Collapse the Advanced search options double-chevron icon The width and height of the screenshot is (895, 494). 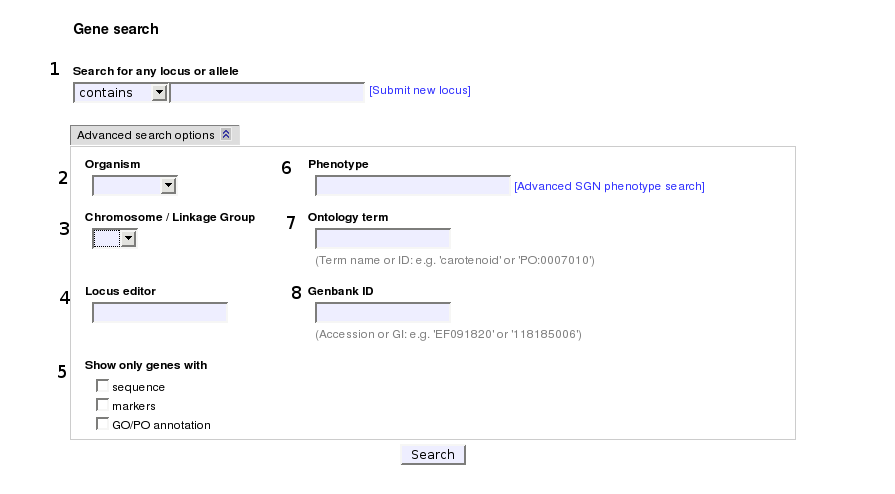(x=226, y=135)
